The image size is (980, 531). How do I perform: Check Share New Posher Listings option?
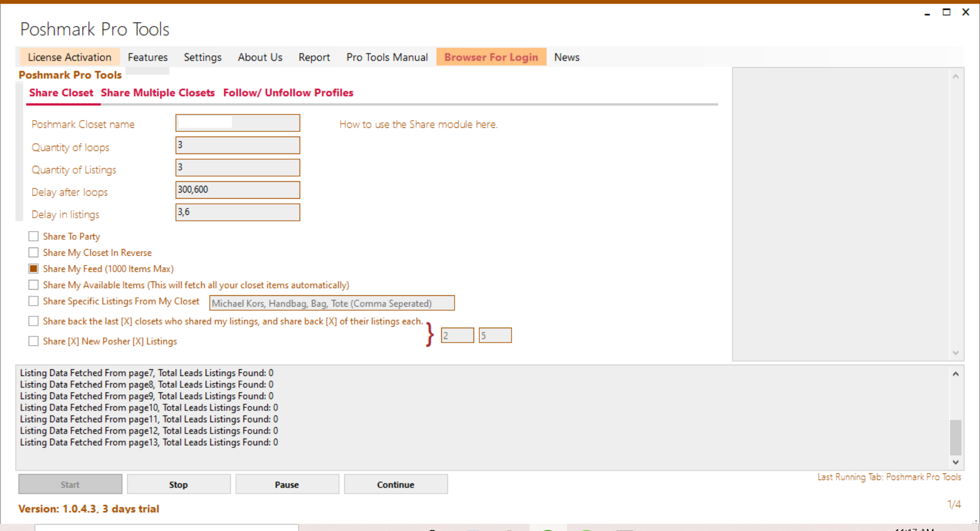[33, 341]
